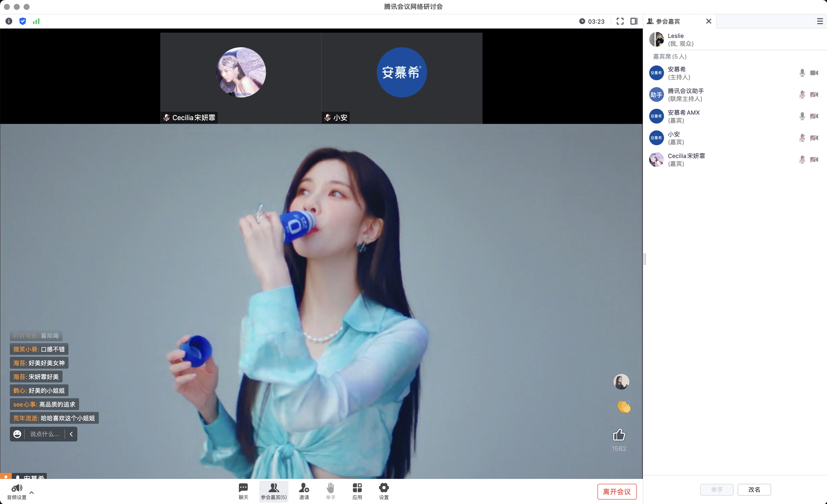Open 设置 settings gear
Image resolution: width=827 pixels, height=504 pixels.
384,491
